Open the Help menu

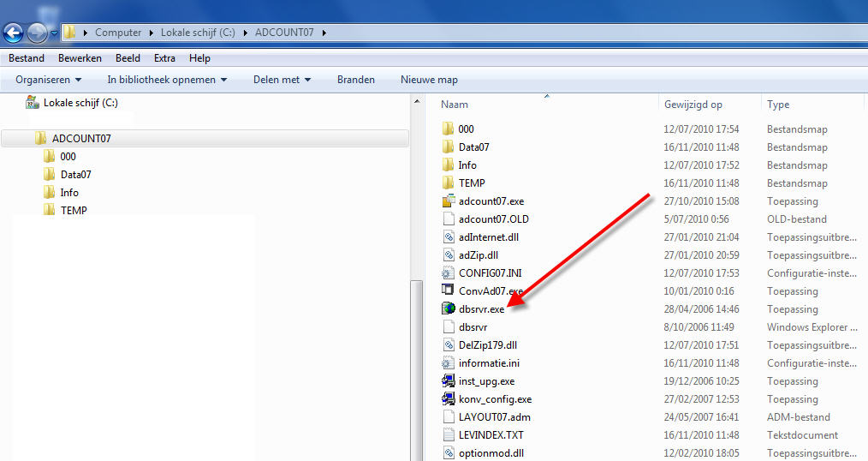pyautogui.click(x=199, y=58)
